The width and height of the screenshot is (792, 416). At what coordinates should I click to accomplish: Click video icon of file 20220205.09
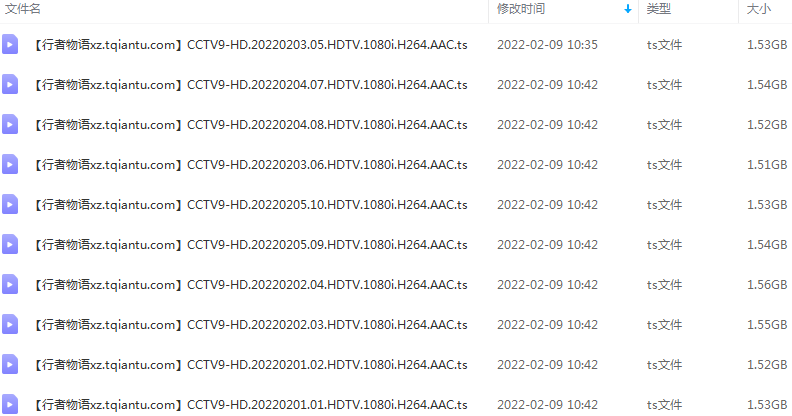point(10,244)
